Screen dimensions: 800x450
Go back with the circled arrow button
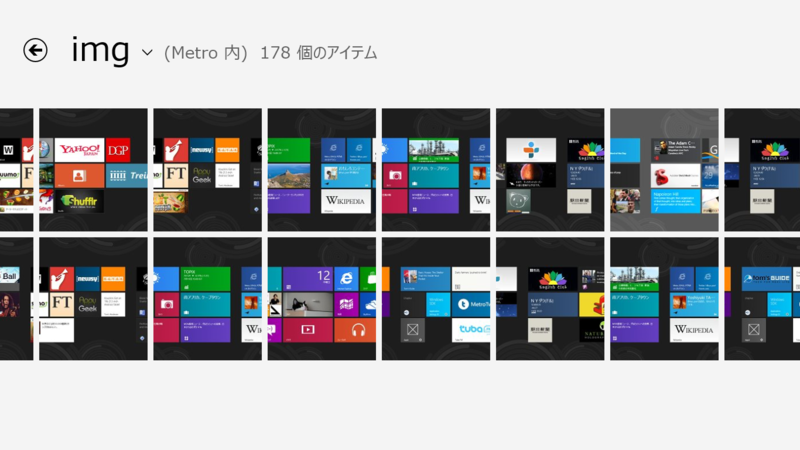click(35, 51)
